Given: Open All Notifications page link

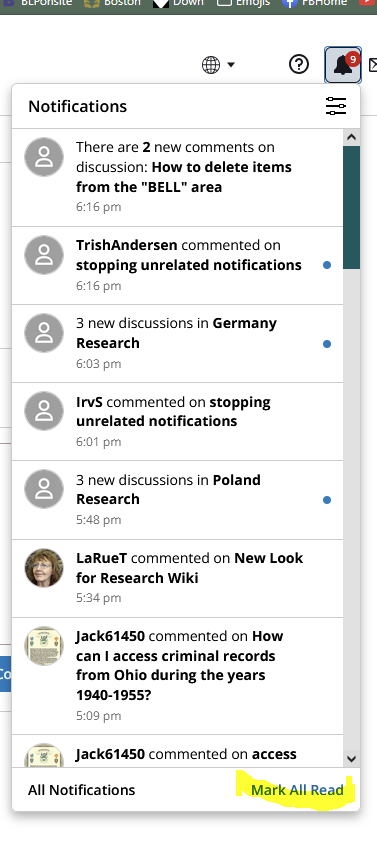Looking at the screenshot, I should tap(82, 790).
